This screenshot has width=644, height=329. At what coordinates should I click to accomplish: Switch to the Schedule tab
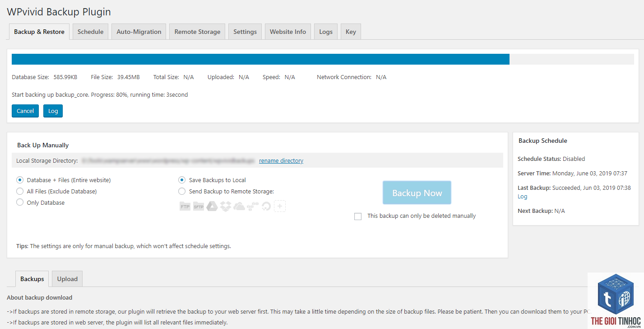(x=90, y=32)
